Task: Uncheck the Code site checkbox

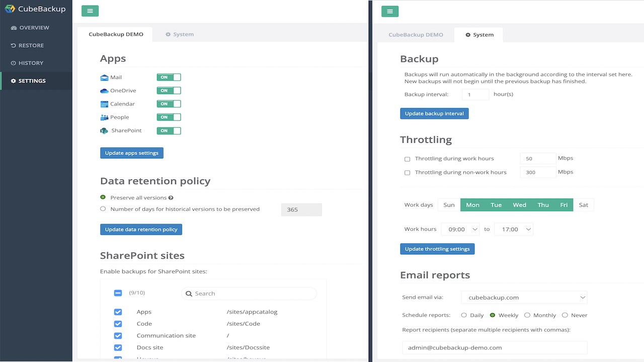Action: [118, 324]
